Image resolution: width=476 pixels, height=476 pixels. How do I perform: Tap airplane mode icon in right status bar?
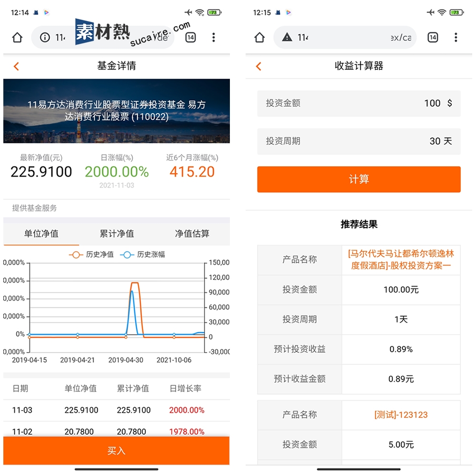431,12
